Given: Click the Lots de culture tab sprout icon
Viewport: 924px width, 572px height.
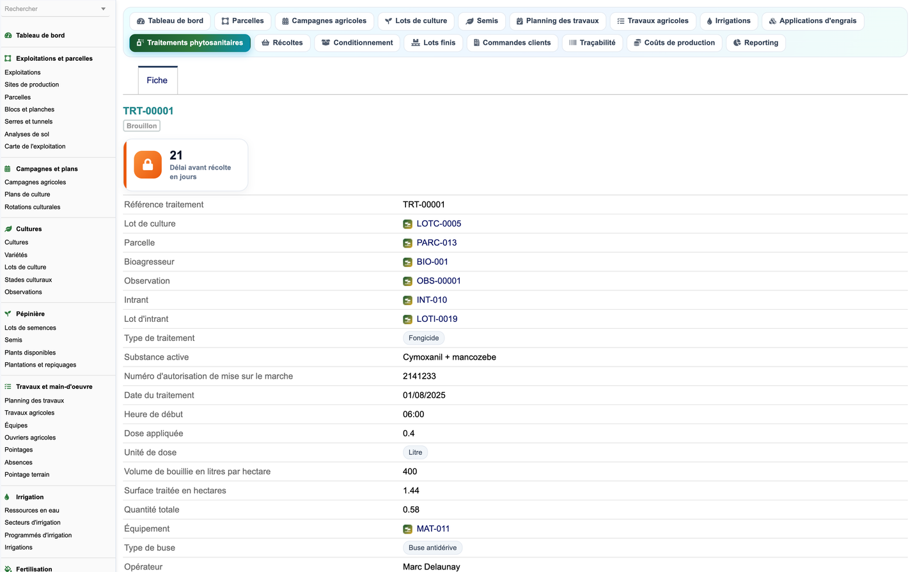Looking at the screenshot, I should point(388,21).
